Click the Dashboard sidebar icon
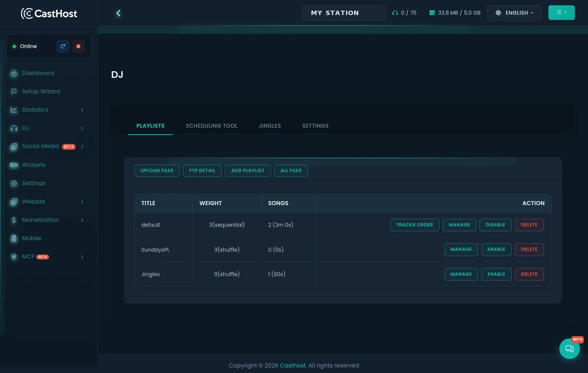Image resolution: width=588 pixels, height=373 pixels. pyautogui.click(x=14, y=73)
